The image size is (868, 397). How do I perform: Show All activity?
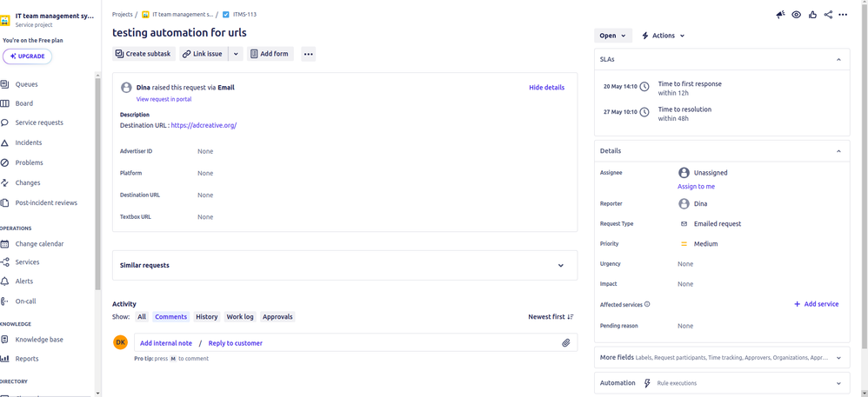(x=142, y=317)
